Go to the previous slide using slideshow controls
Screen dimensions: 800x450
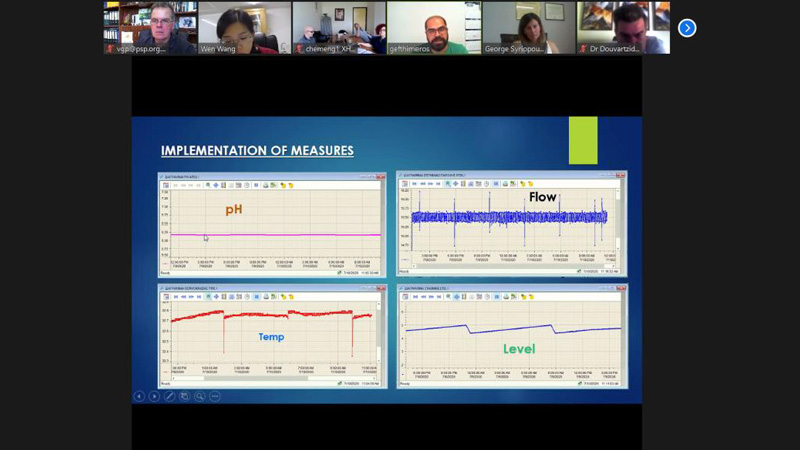tap(139, 396)
